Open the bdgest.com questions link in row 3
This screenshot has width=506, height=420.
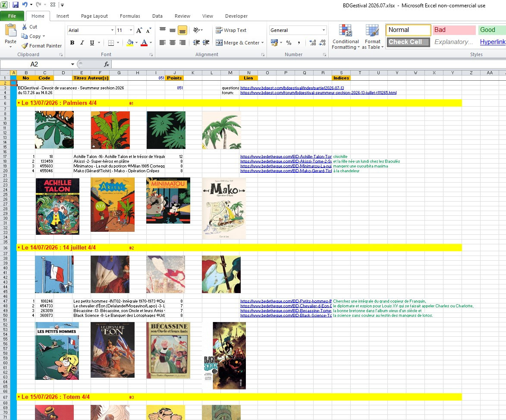pos(292,88)
